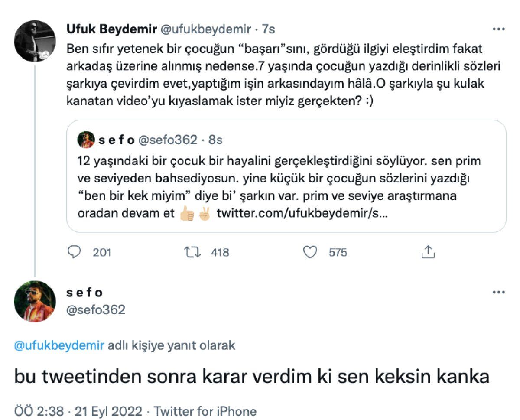Image resolution: width=520 pixels, height=420 pixels.
Task: Click the Twitter for iPhone source label
Action: point(205,411)
